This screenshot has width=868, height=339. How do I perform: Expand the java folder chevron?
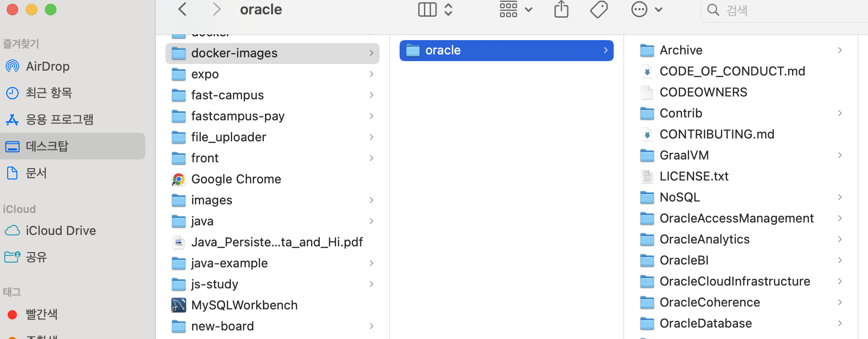[371, 221]
